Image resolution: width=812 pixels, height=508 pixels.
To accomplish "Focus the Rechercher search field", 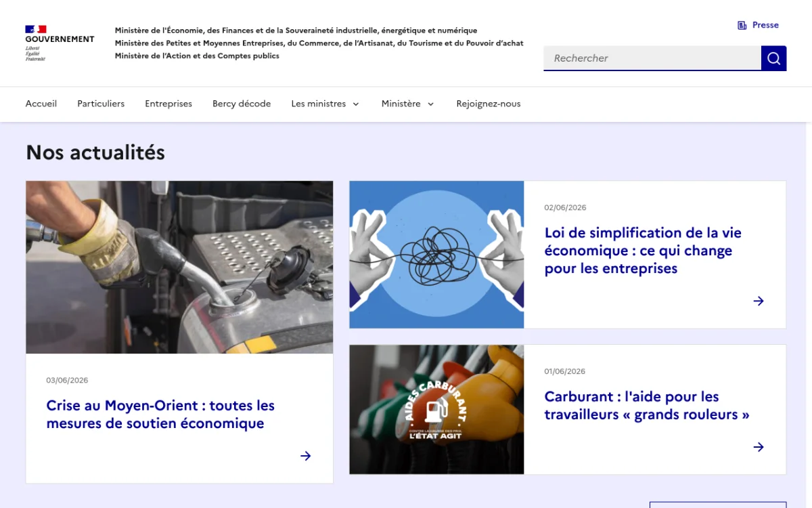I will tap(652, 58).
